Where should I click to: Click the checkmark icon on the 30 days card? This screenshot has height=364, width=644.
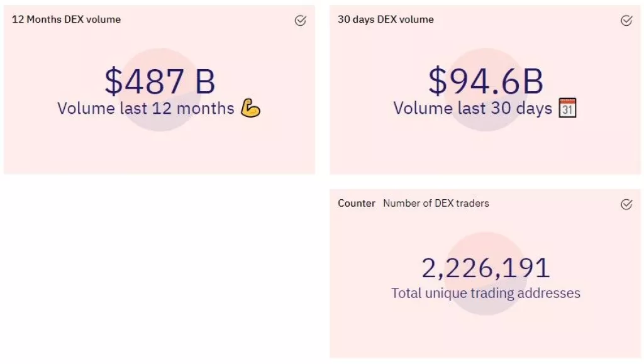pyautogui.click(x=626, y=20)
